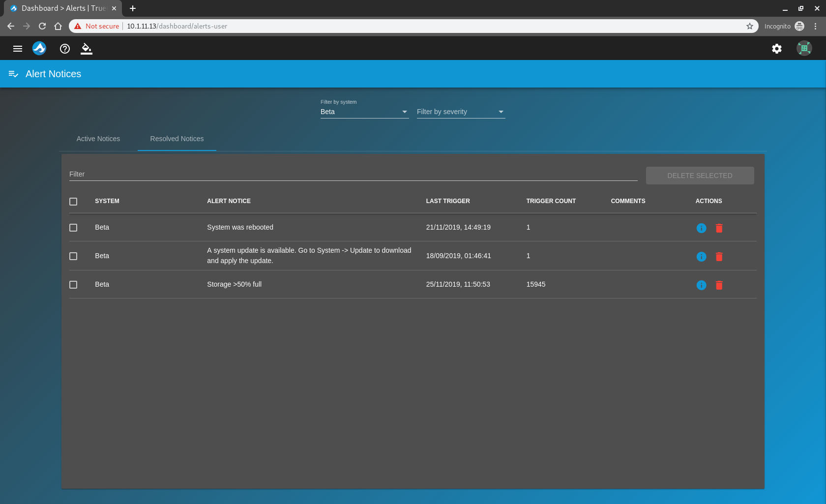The width and height of the screenshot is (826, 504).
Task: Go to browser home page
Action: click(58, 26)
